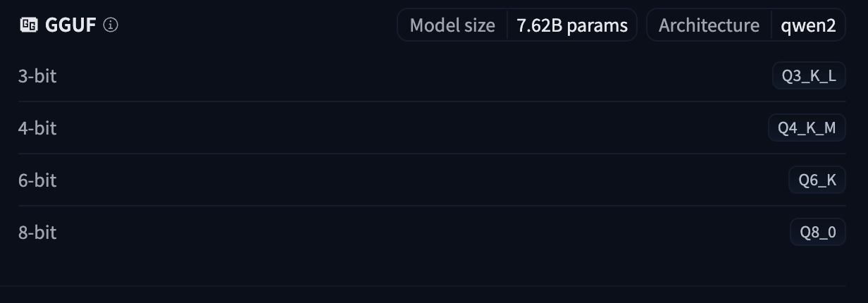Select the Q3_K_L quantization badge
Screen dimensions: 868x303
pos(808,76)
